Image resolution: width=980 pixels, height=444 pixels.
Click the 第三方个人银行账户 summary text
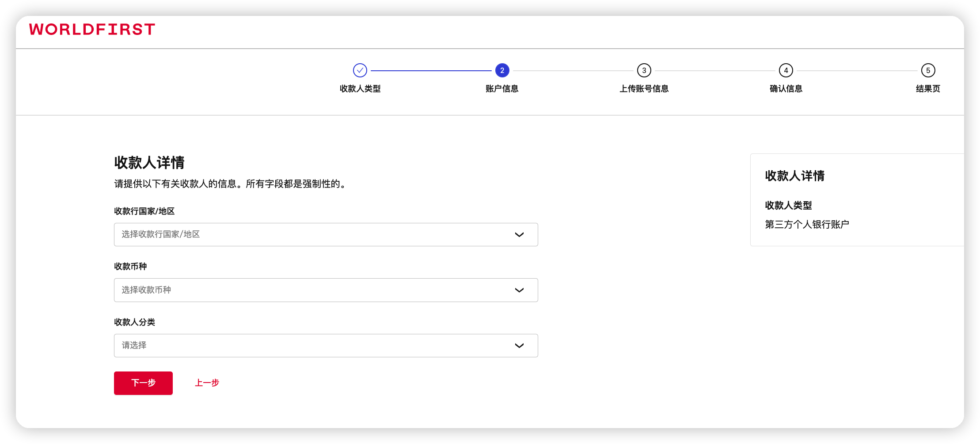(x=807, y=225)
